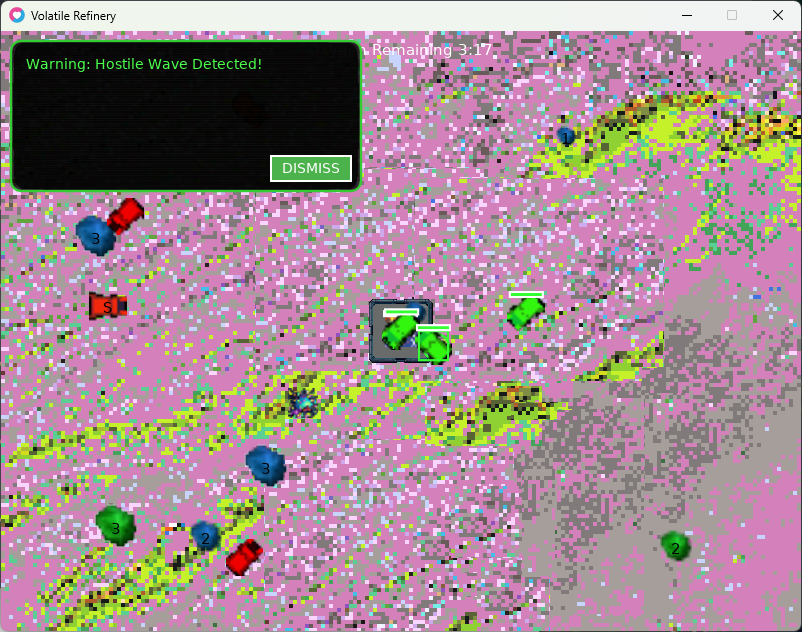Close the Volatile Refinery window
Screen dimensions: 802x632
pyautogui.click(x=777, y=15)
